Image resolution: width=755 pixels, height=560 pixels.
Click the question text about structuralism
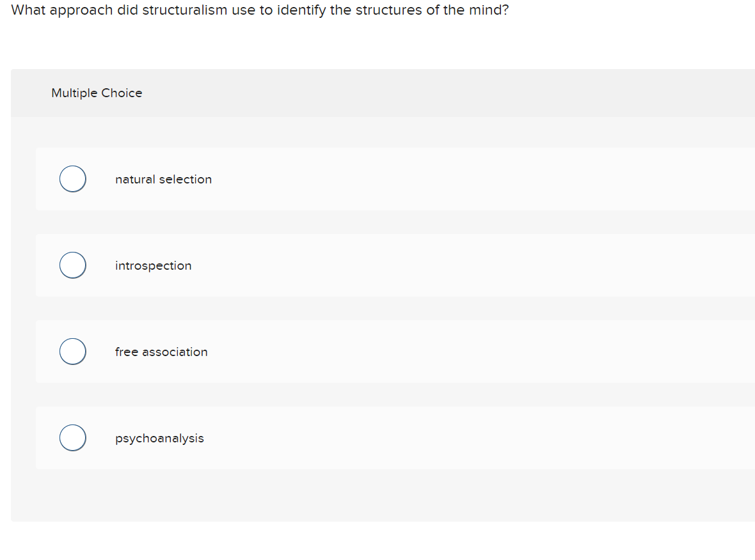point(260,10)
